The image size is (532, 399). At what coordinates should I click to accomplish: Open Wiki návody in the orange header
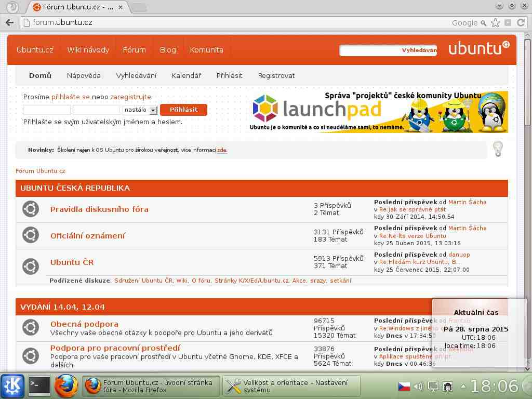(x=88, y=50)
